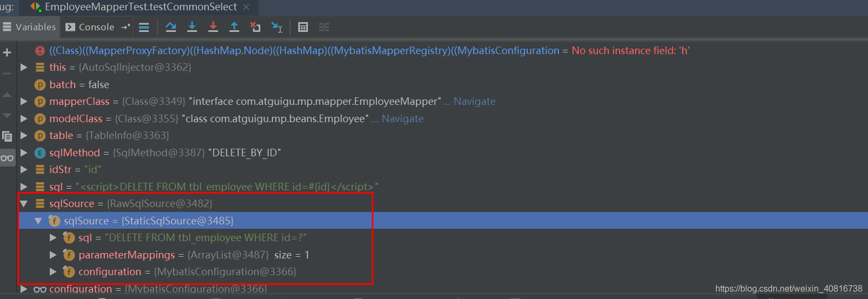Viewport: 868px width, 299px height.
Task: Select configuration = {MybatisConfiguration@3366} field row
Action: pyautogui.click(x=443, y=271)
